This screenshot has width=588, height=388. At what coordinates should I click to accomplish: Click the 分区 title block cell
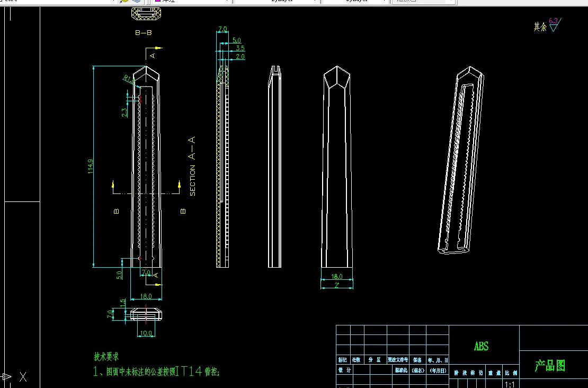pos(375,360)
